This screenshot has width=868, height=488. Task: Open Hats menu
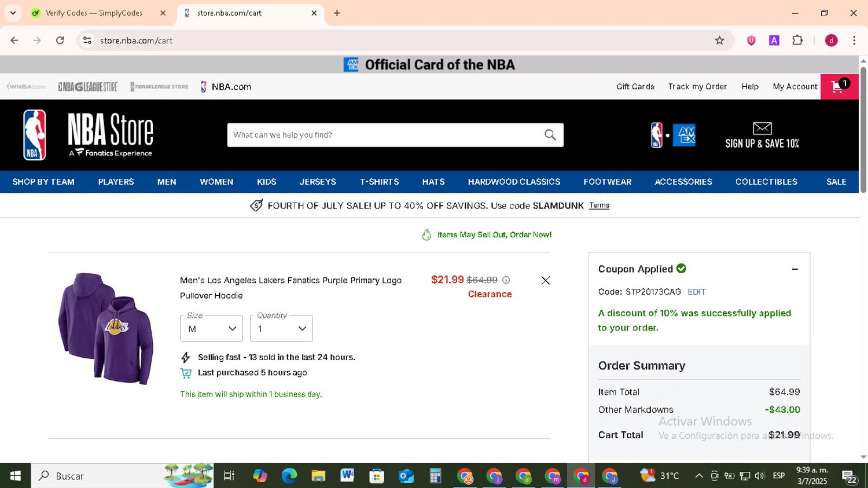point(433,182)
